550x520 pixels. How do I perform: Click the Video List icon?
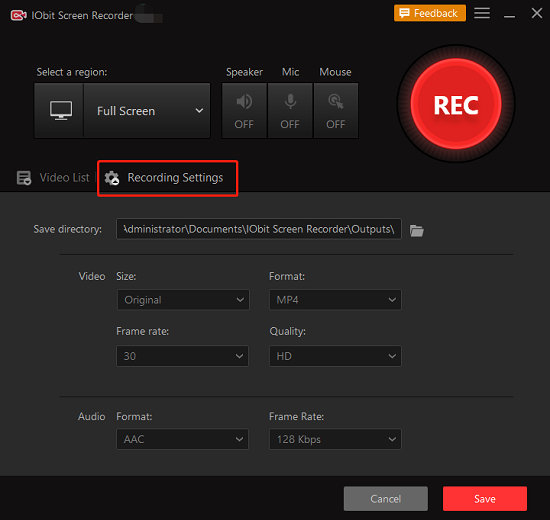pyautogui.click(x=24, y=178)
